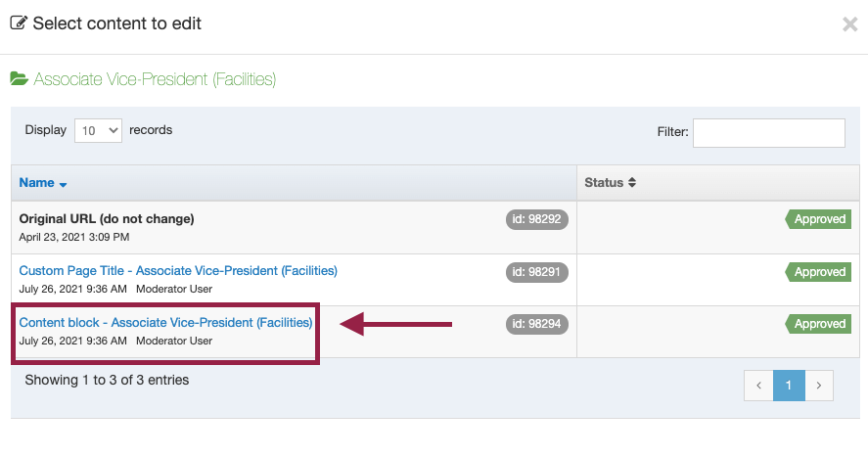The image size is (868, 457).
Task: Click the edit pencil icon beside the title
Action: click(19, 23)
